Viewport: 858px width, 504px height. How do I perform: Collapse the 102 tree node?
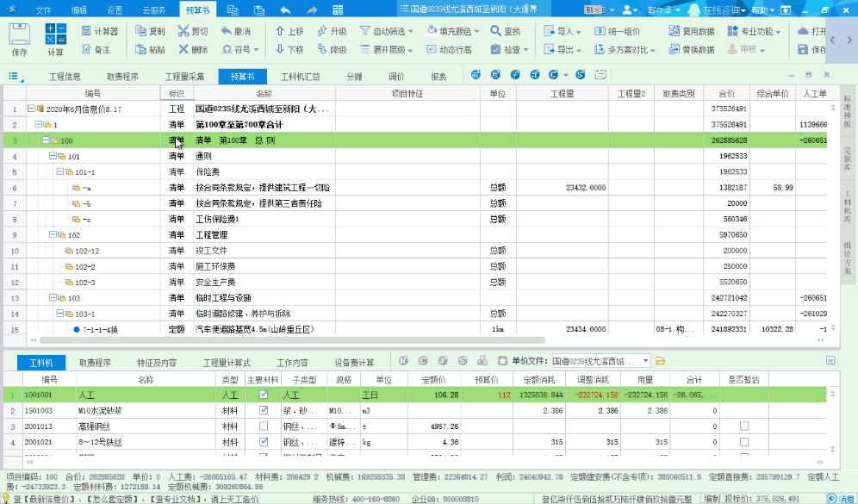53,234
